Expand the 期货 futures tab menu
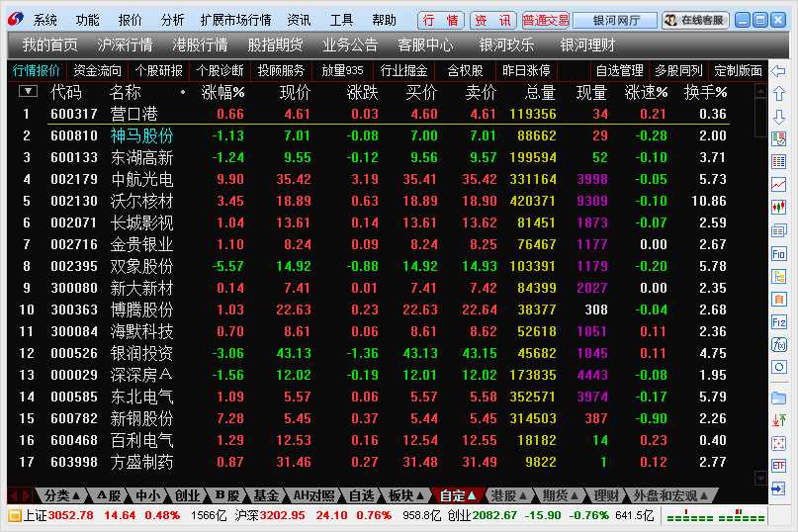 (561, 495)
